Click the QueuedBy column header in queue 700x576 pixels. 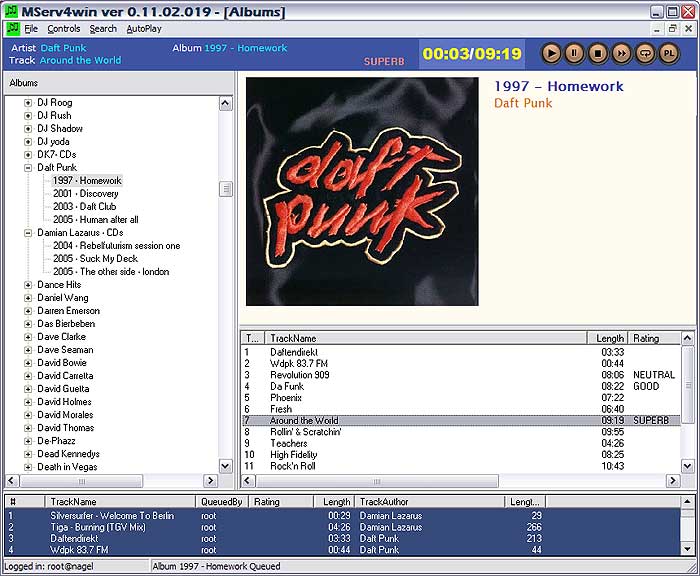222,502
